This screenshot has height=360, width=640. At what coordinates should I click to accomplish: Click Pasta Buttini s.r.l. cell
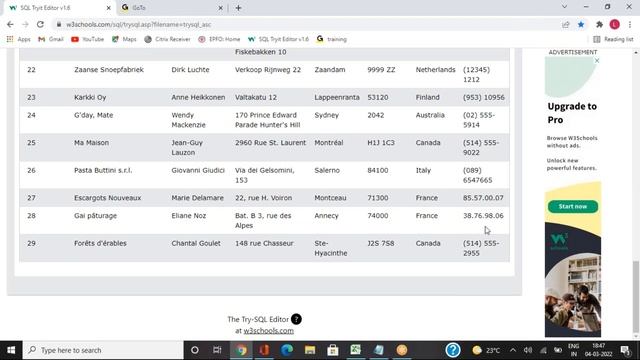pos(103,171)
